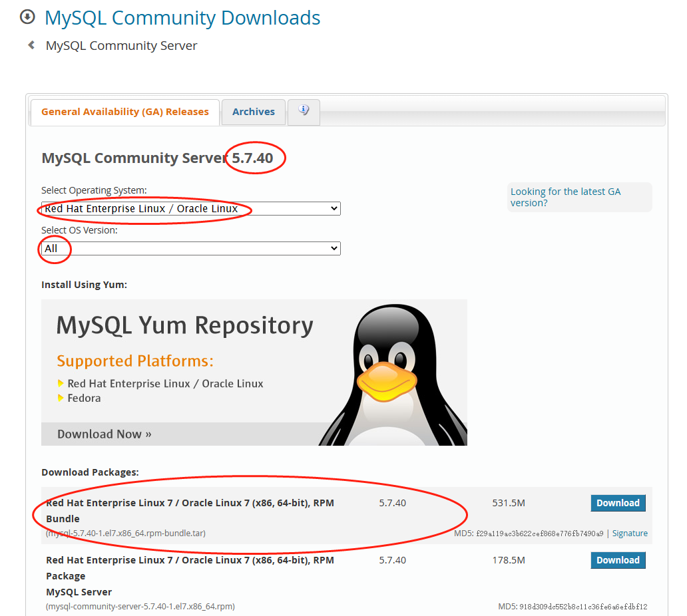Viewport: 687px width, 616px height.
Task: Download the RPM Bundle 531.5M package
Action: (x=618, y=503)
